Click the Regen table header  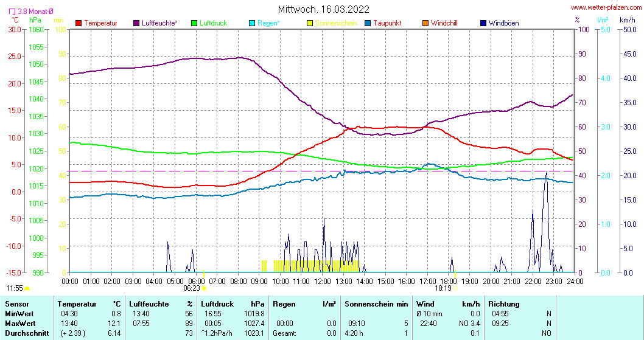(x=284, y=304)
